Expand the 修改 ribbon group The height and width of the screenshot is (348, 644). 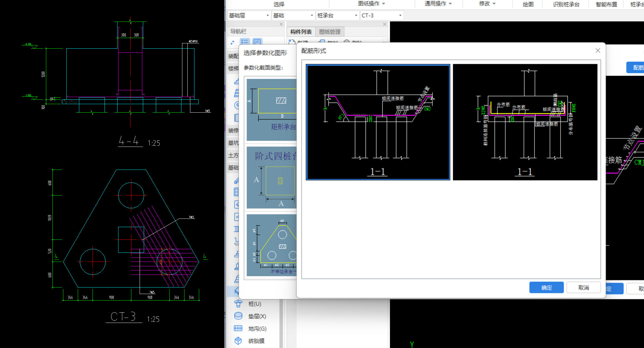pyautogui.click(x=487, y=4)
